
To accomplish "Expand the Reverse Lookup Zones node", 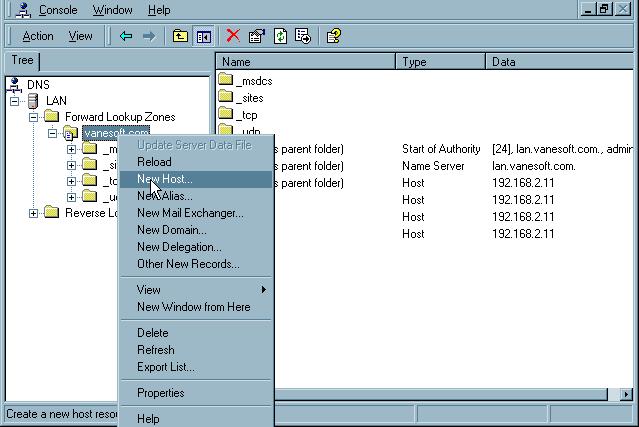I will tap(34, 213).
